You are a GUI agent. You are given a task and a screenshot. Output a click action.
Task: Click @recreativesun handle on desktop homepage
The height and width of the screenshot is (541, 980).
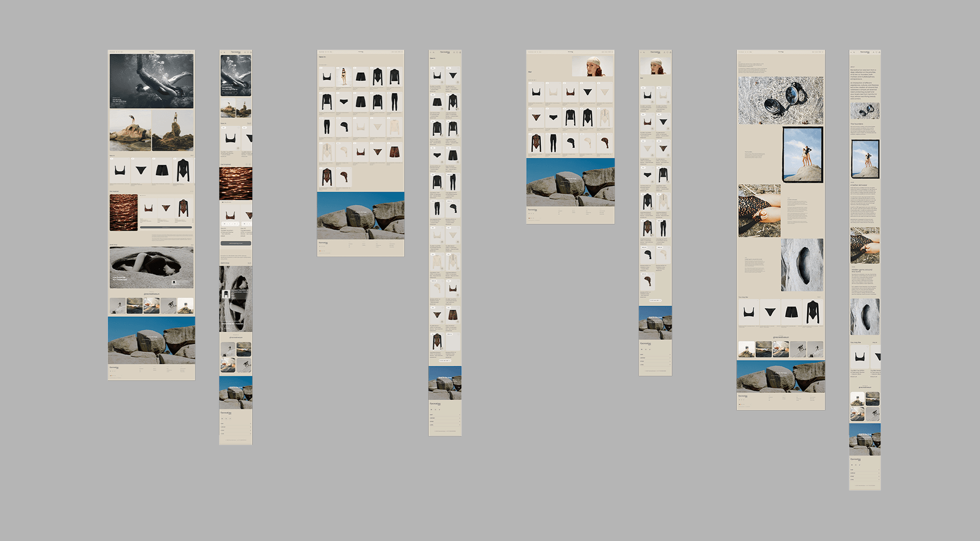pyautogui.click(x=151, y=294)
